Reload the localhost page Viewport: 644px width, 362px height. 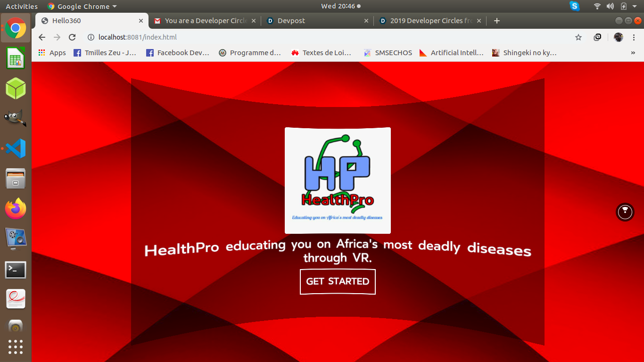coord(72,37)
